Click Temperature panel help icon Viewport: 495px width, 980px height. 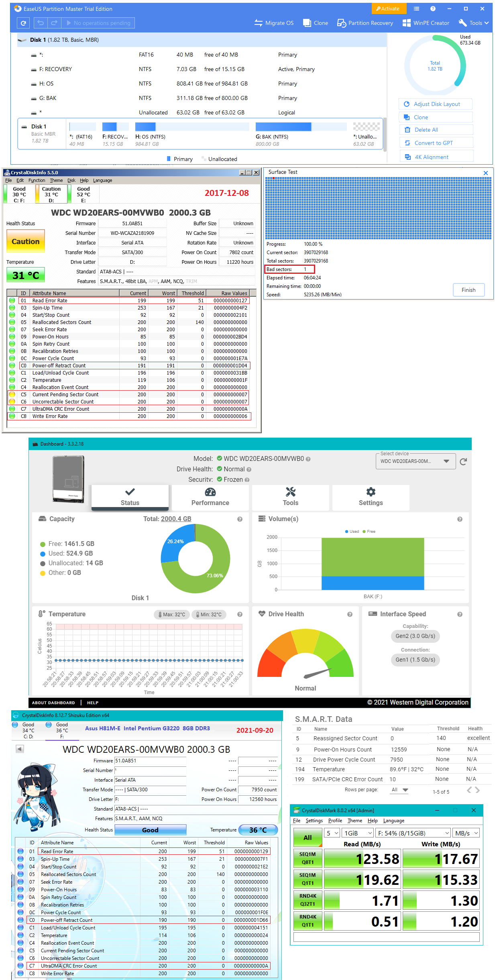pos(240,614)
